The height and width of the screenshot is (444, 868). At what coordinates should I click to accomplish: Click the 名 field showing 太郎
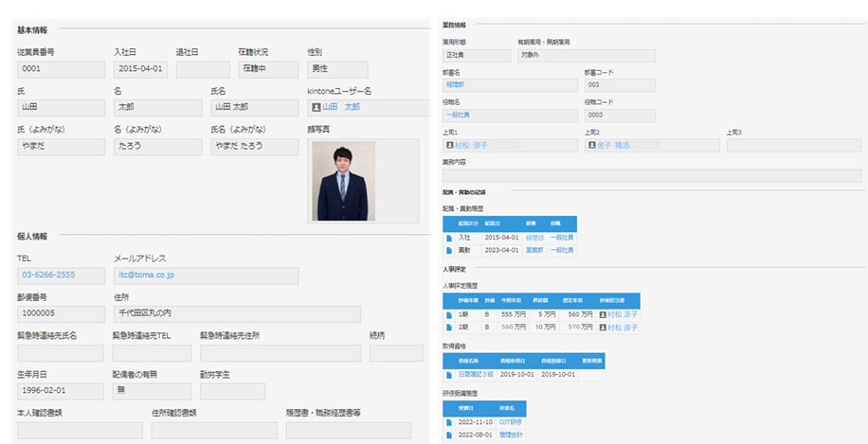click(x=157, y=108)
